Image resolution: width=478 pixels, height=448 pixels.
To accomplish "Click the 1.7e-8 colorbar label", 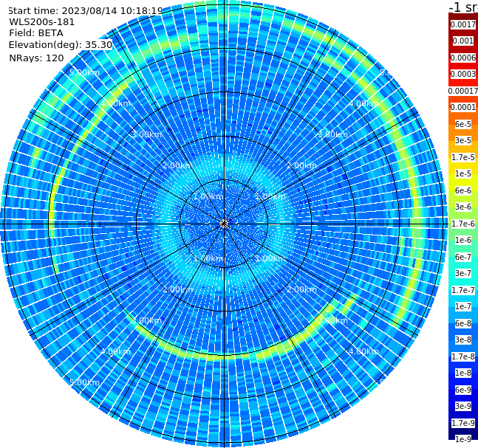I will coord(463,356).
